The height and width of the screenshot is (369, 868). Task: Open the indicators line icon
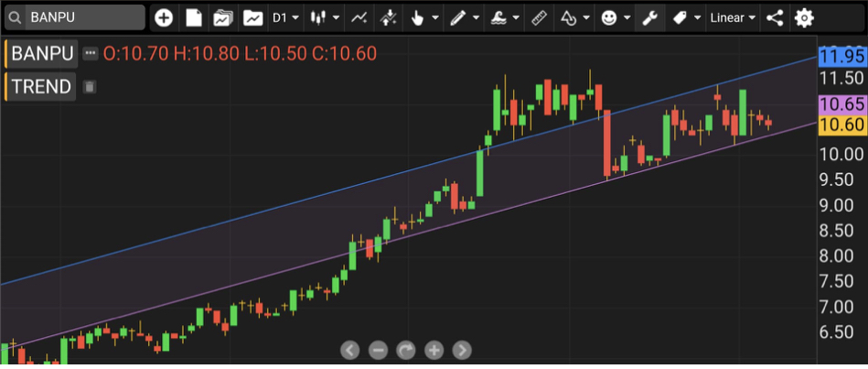pos(359,17)
